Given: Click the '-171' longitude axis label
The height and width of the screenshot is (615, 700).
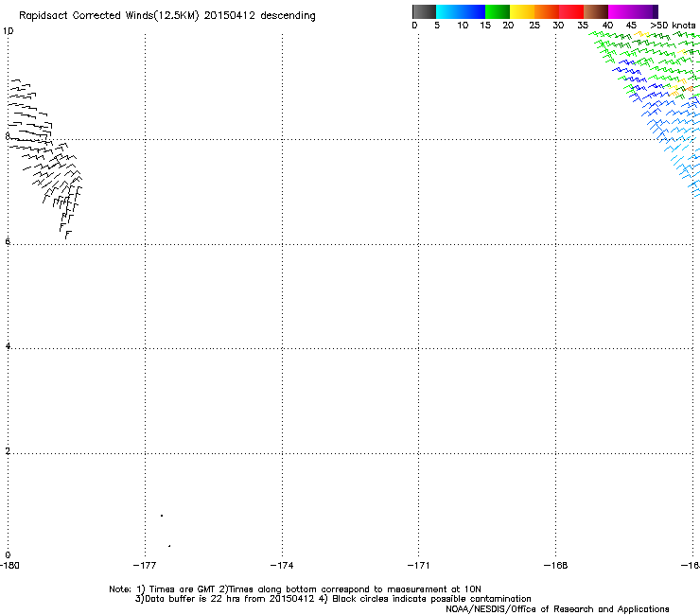Looking at the screenshot, I should click(x=418, y=566).
